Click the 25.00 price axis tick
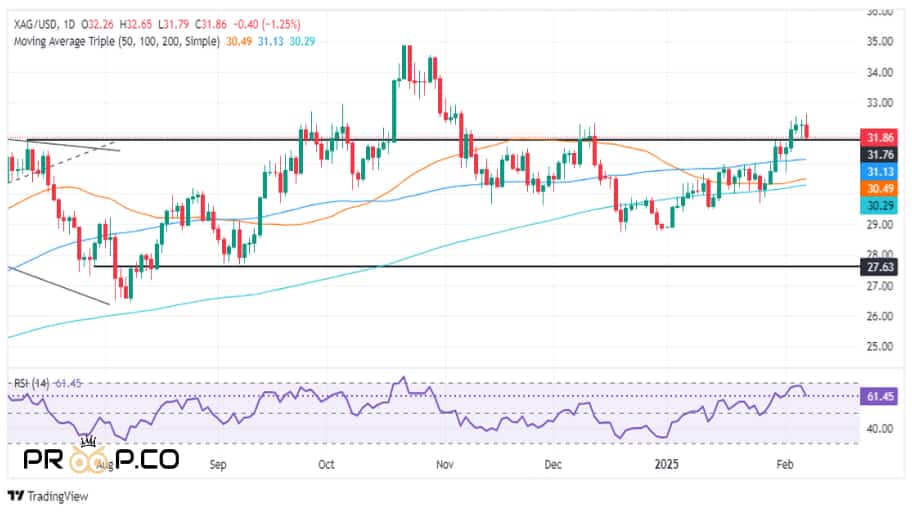Viewport: 912px width, 513px height. pyautogui.click(x=879, y=347)
